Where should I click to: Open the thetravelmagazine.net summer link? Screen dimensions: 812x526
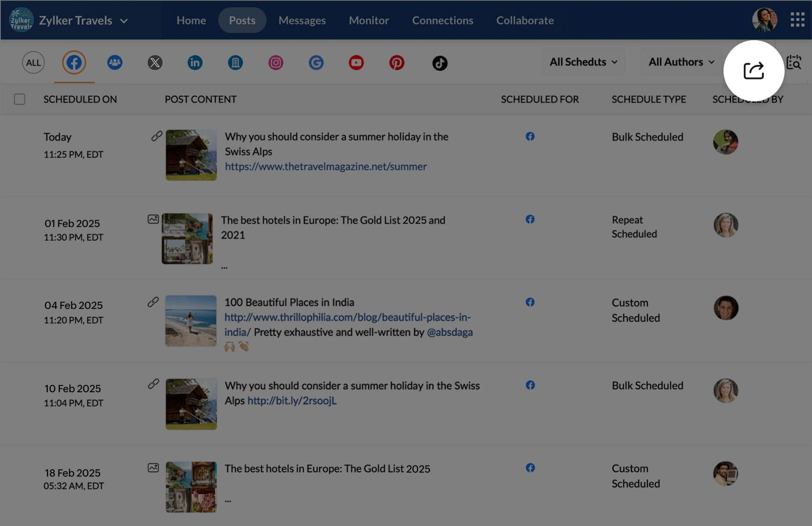[325, 167]
